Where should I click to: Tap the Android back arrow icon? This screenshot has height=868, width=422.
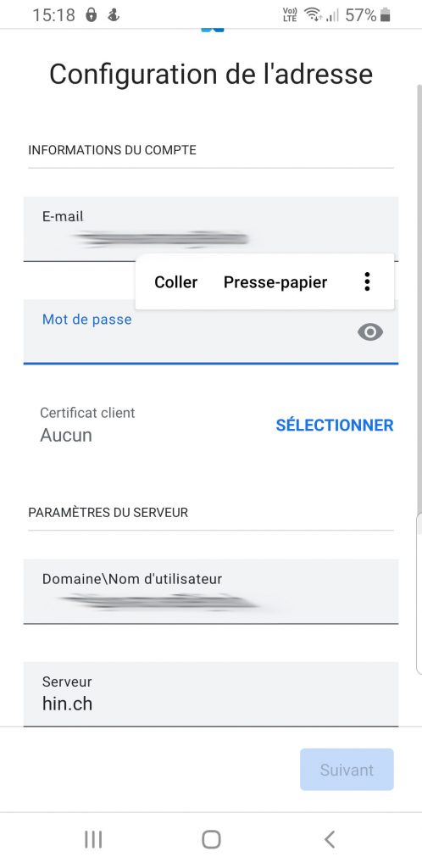(329, 839)
